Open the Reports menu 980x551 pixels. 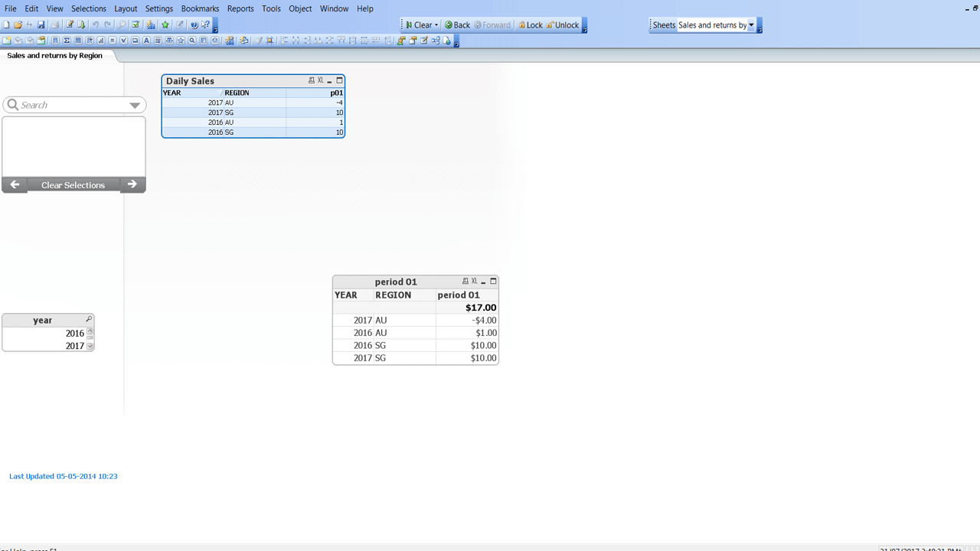pos(240,8)
